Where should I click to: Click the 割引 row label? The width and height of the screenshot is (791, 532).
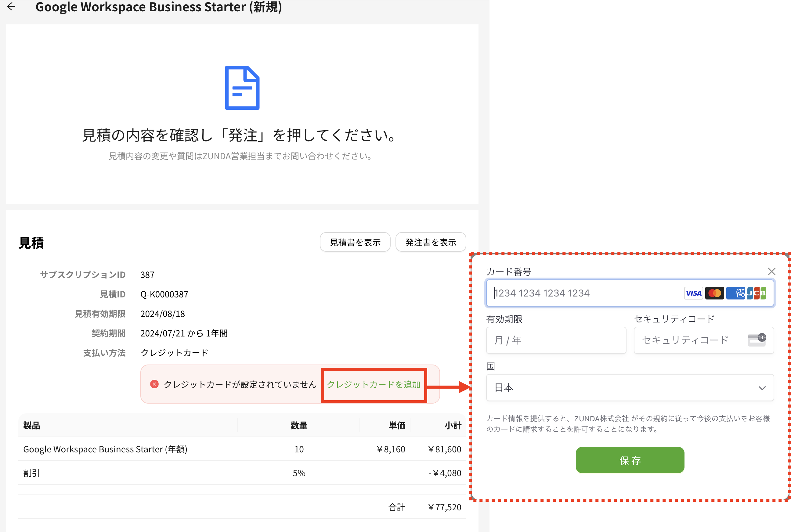pos(31,473)
